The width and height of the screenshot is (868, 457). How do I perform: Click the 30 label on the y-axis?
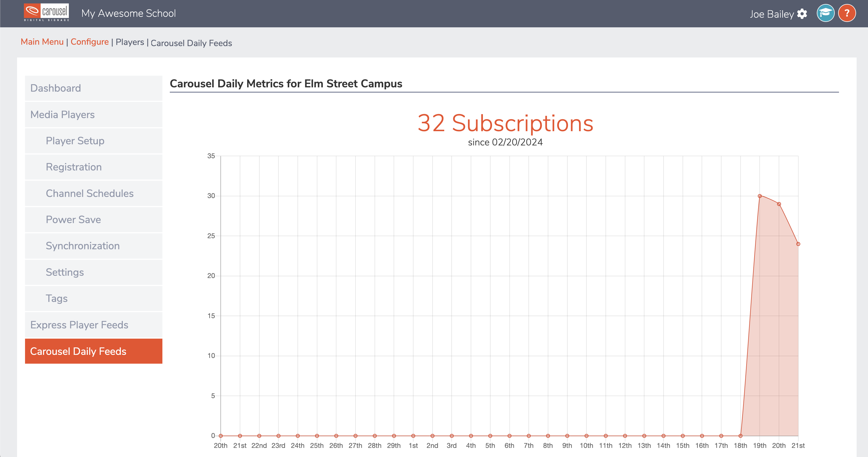click(211, 196)
